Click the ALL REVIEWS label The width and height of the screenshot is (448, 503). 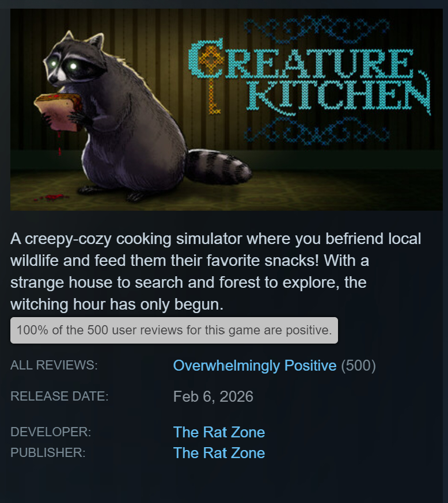(x=54, y=365)
